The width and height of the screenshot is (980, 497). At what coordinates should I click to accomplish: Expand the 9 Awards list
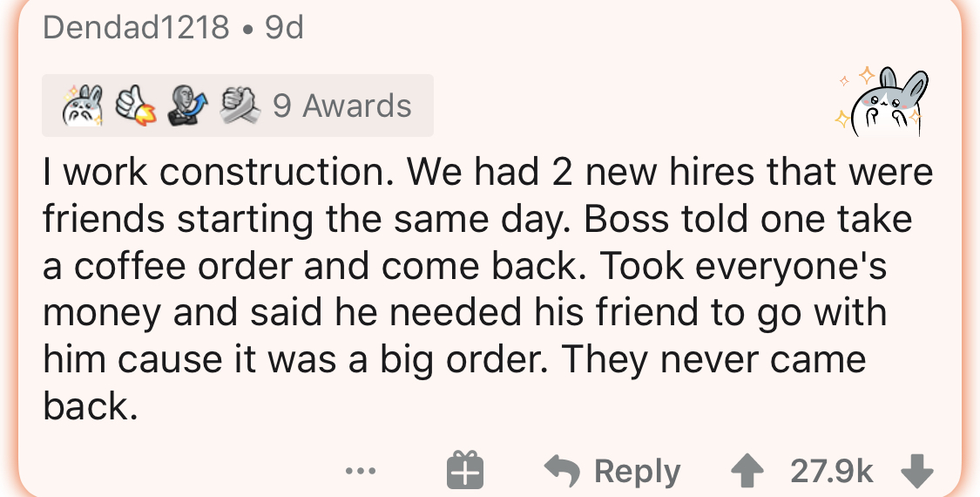pos(341,106)
